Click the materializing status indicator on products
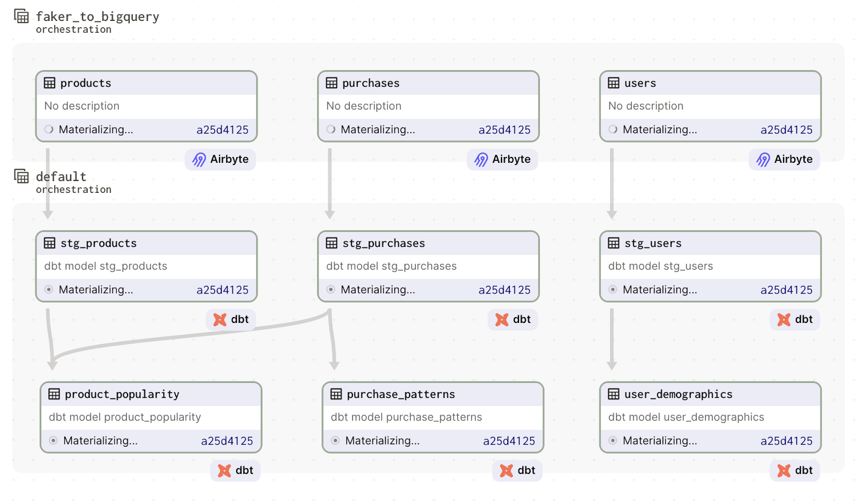Screen dimensions: 857x504 point(48,129)
